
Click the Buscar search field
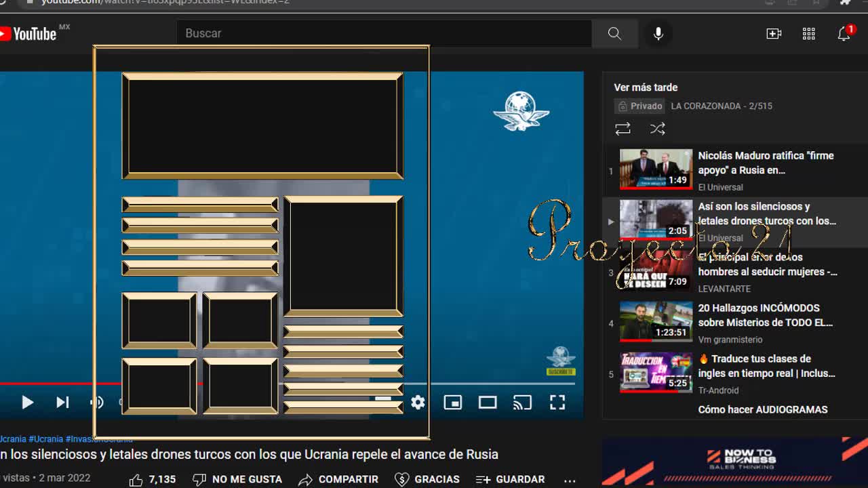tap(384, 33)
